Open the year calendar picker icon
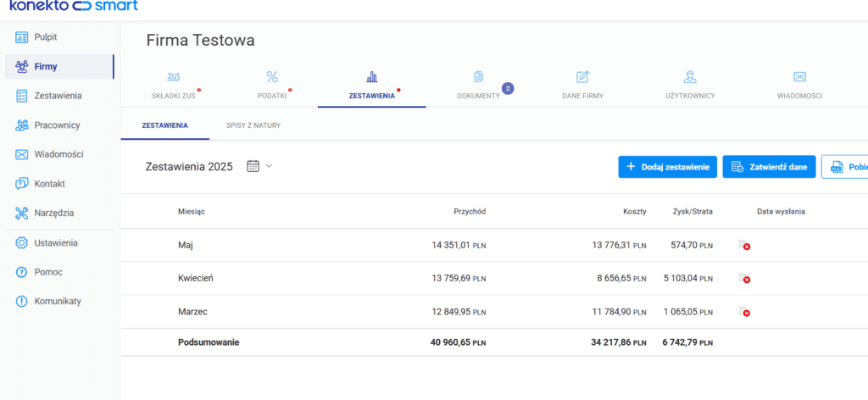This screenshot has height=400, width=868. tap(253, 166)
